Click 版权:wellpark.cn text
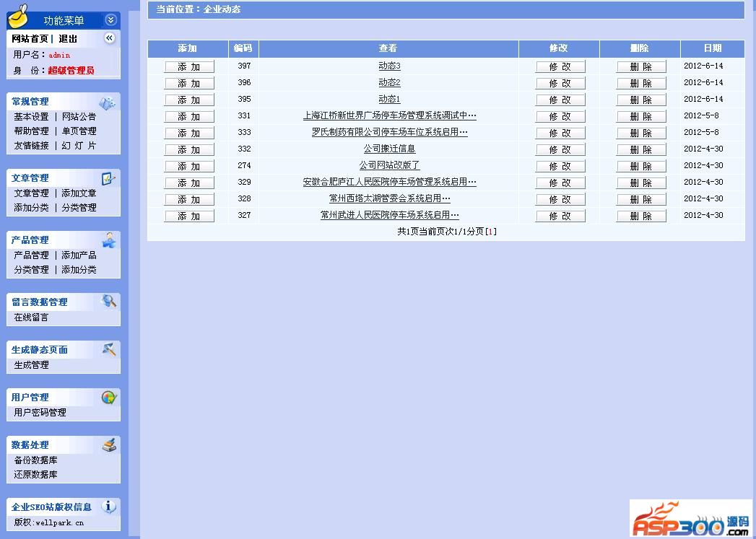Screen dimensions: 756x539 pos(48,522)
